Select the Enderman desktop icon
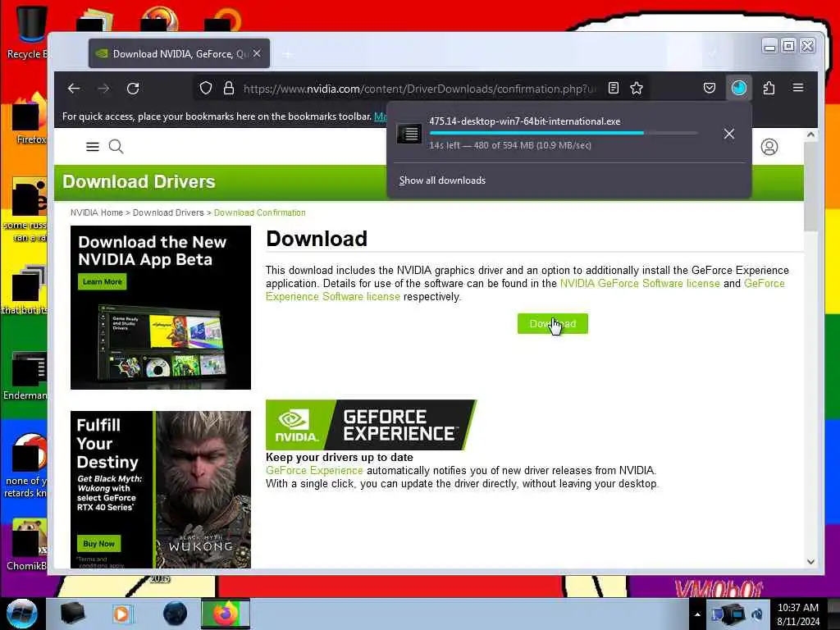Viewport: 840px width, 630px height. point(27,376)
